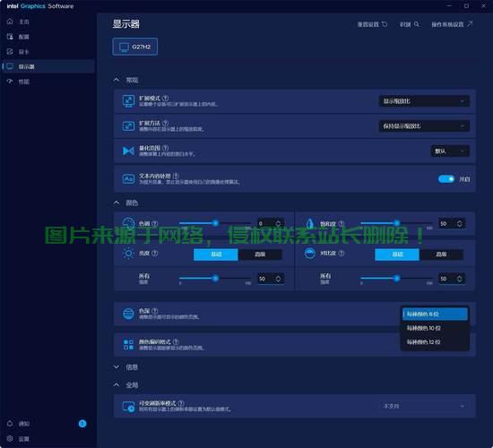493x448 pixels.
Task: Open the settings gear in sidebar bottom
Action: [10, 438]
